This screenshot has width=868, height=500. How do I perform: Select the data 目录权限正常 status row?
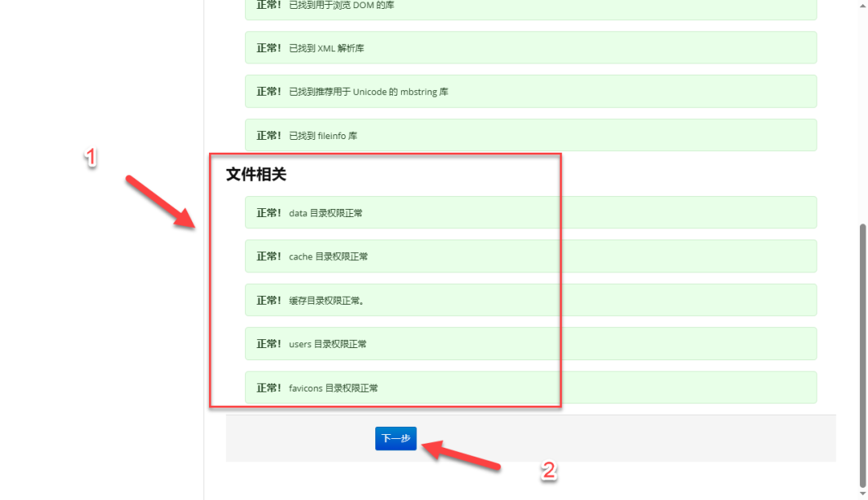coord(530,212)
